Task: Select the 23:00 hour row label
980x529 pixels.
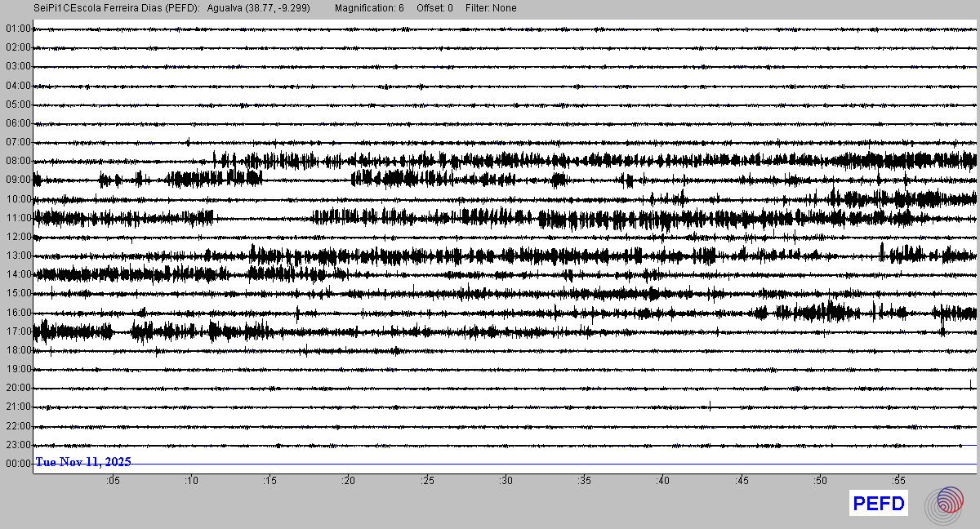Action: click(17, 445)
